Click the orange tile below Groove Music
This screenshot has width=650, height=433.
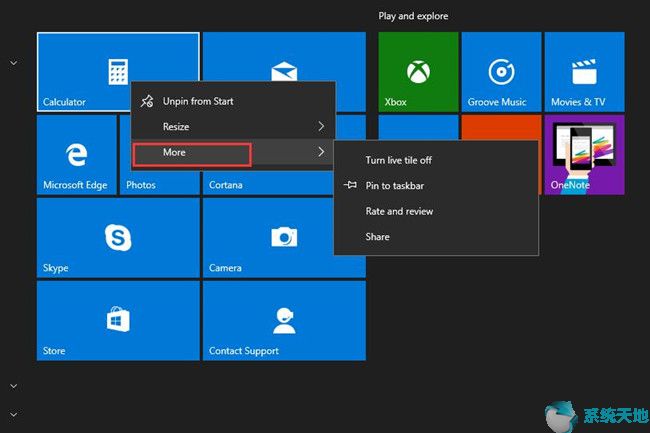pos(502,127)
